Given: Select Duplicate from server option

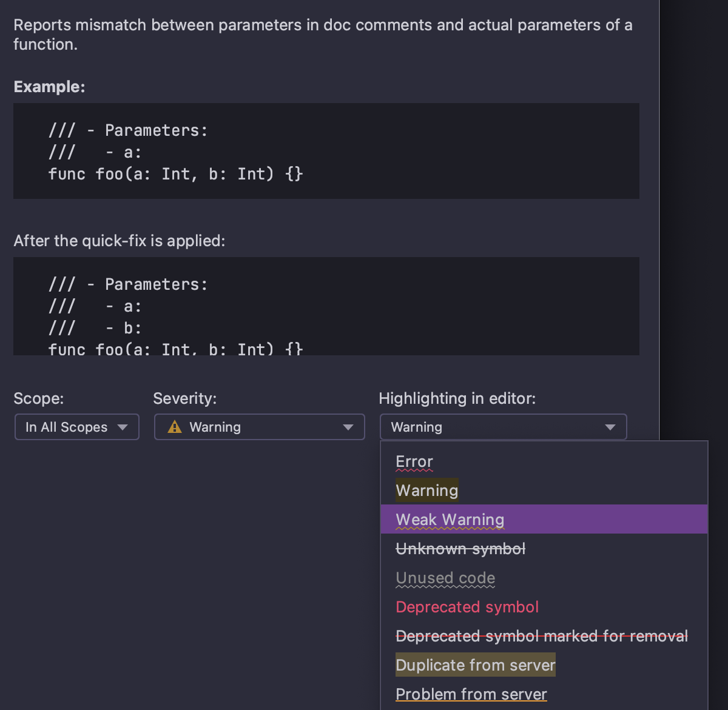Looking at the screenshot, I should [x=475, y=665].
